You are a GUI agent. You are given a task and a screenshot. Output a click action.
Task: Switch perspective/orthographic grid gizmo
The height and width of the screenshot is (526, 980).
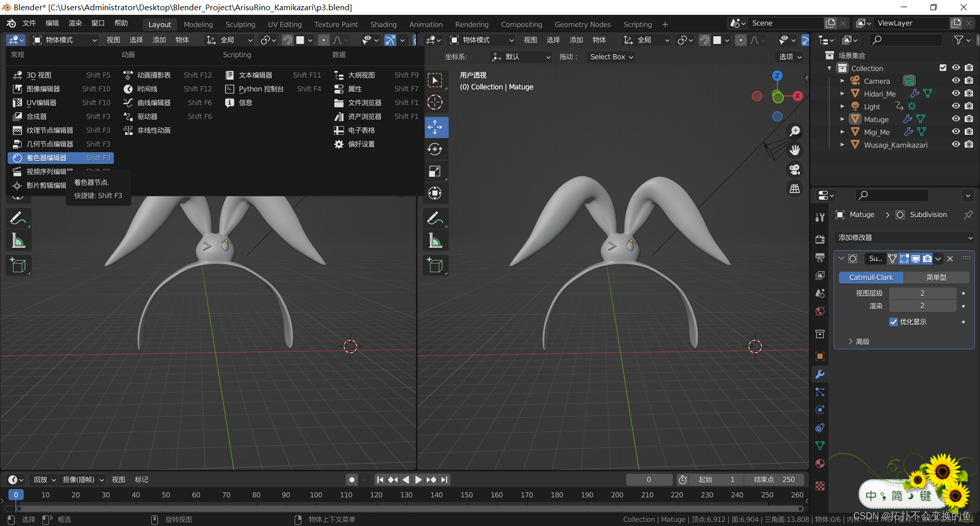[795, 189]
